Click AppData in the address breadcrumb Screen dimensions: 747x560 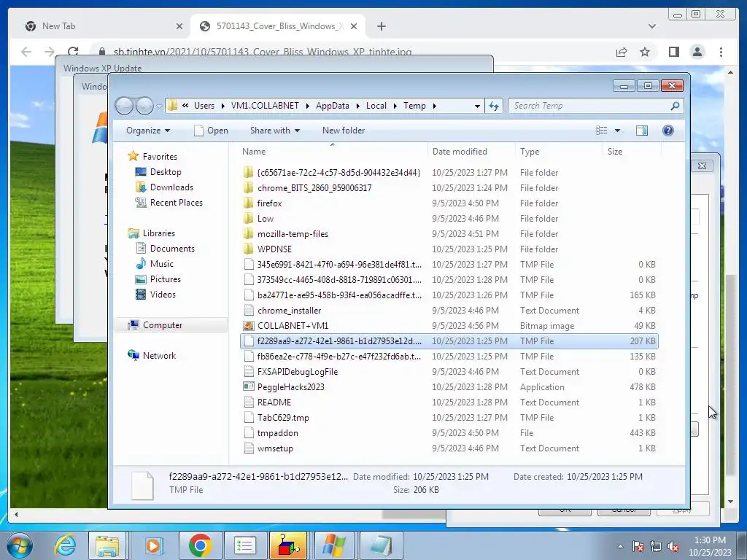pos(333,106)
